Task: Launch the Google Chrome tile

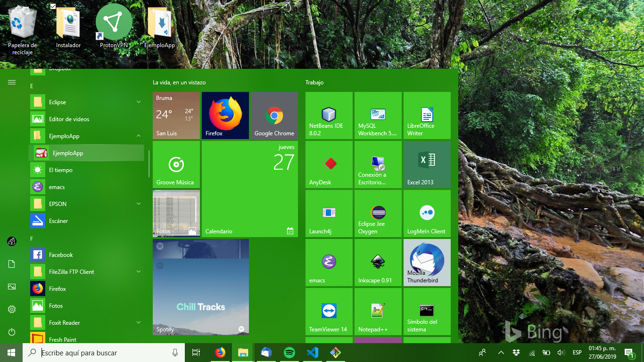Action: coord(274,115)
